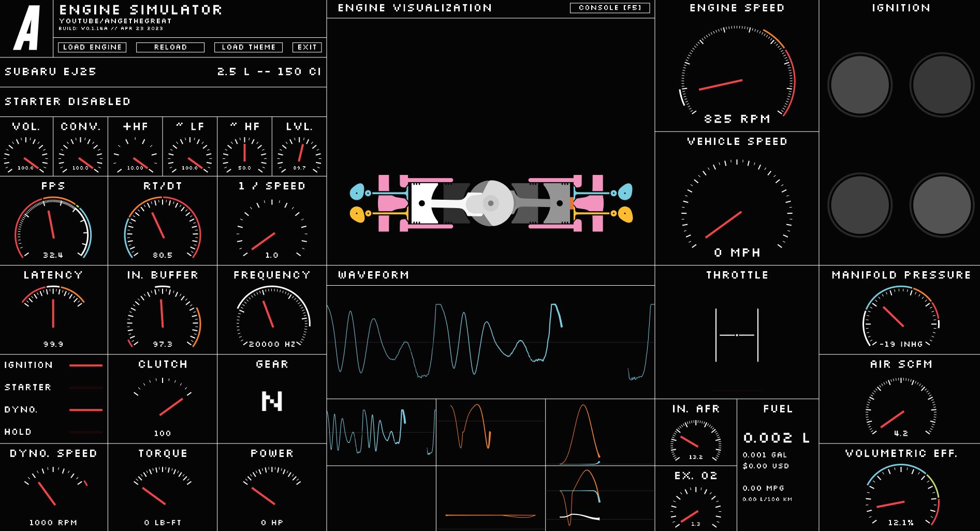
Task: Toggle the Ignition indicator switch
Action: tap(85, 365)
